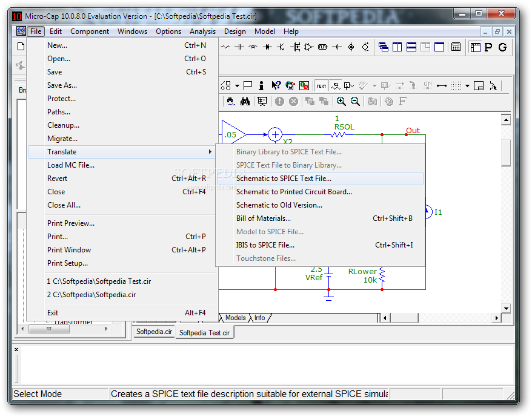Switch to the Softpedia.cir document tab
This screenshot has height=417, width=532.
click(154, 332)
